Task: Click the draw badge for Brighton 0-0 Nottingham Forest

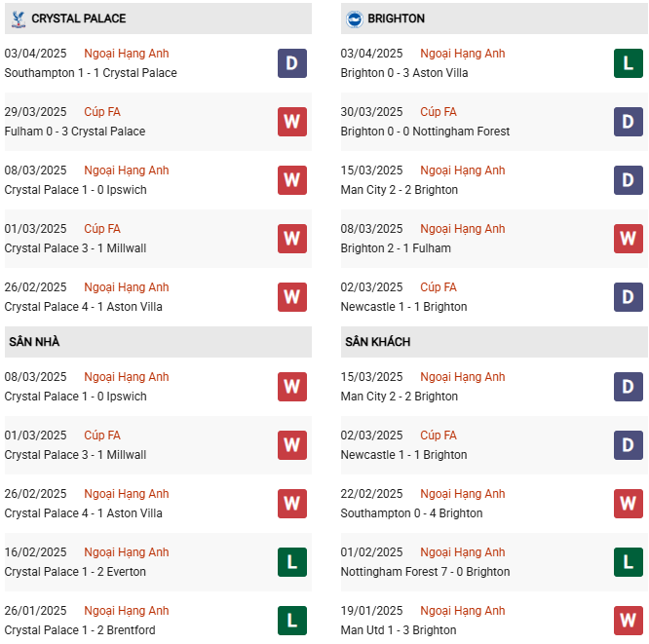Action: pyautogui.click(x=629, y=122)
